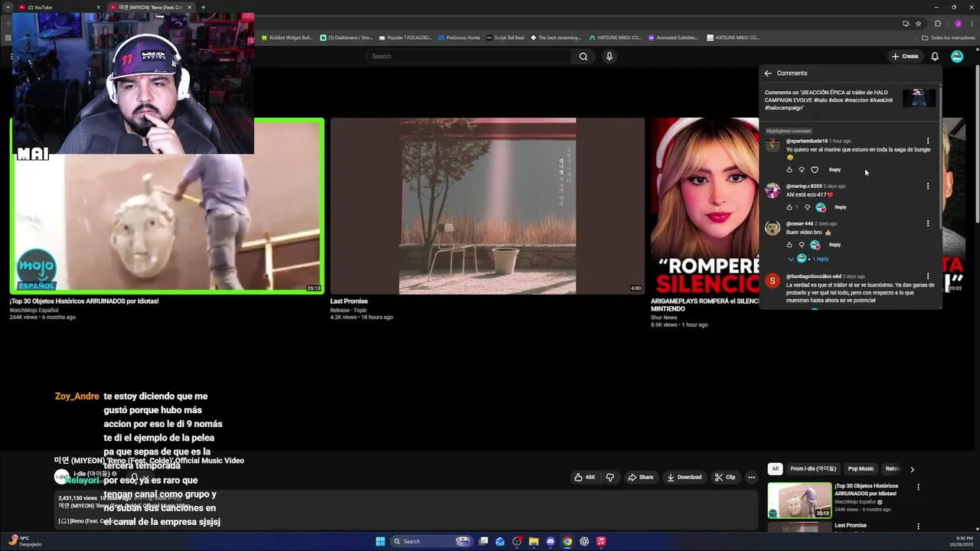The height and width of the screenshot is (551, 980).
Task: Open the YouTube account avatar menu
Action: click(957, 56)
